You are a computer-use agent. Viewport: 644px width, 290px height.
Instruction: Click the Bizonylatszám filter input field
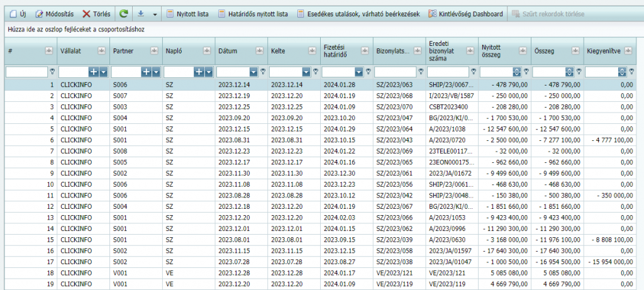(395, 72)
